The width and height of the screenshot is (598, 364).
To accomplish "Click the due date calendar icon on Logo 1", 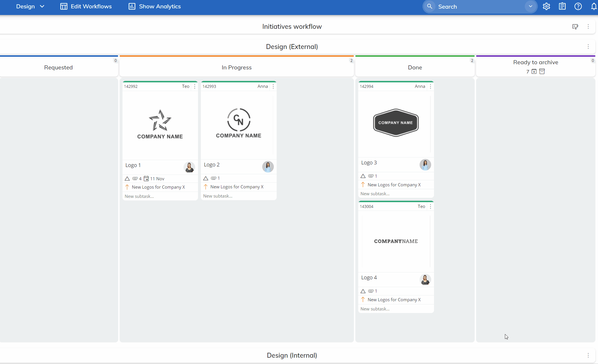I will click(x=146, y=179).
